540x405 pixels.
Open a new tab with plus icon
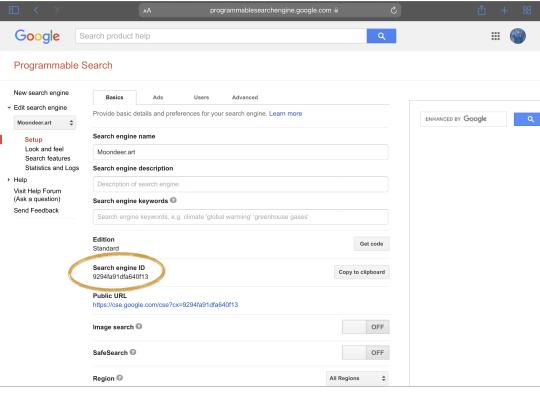click(x=504, y=10)
